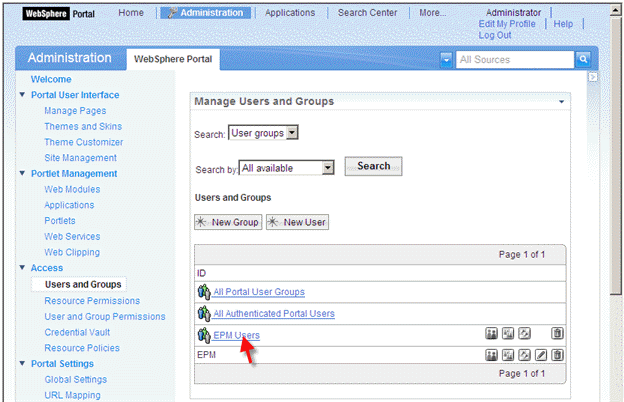Open the EPM Users link

pyautogui.click(x=236, y=336)
